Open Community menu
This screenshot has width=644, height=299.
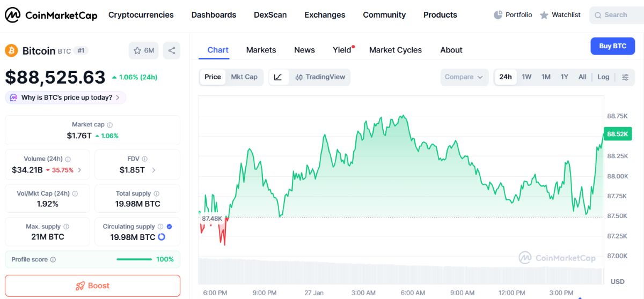pos(384,15)
